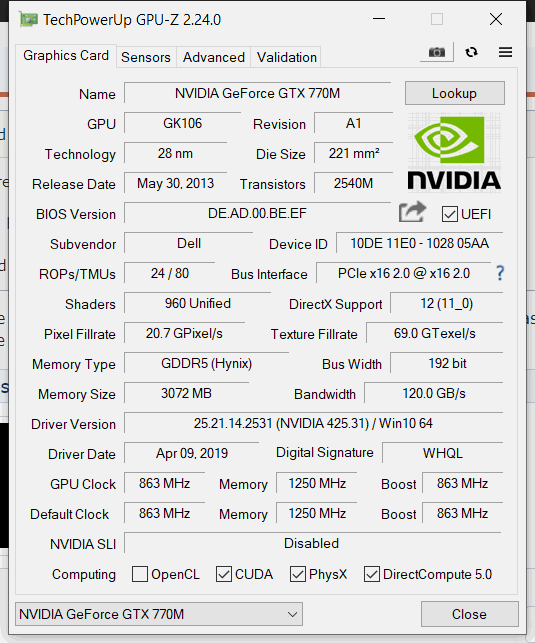Expand the GPU selection dropdown arrow
This screenshot has width=535, height=643.
pyautogui.click(x=292, y=614)
